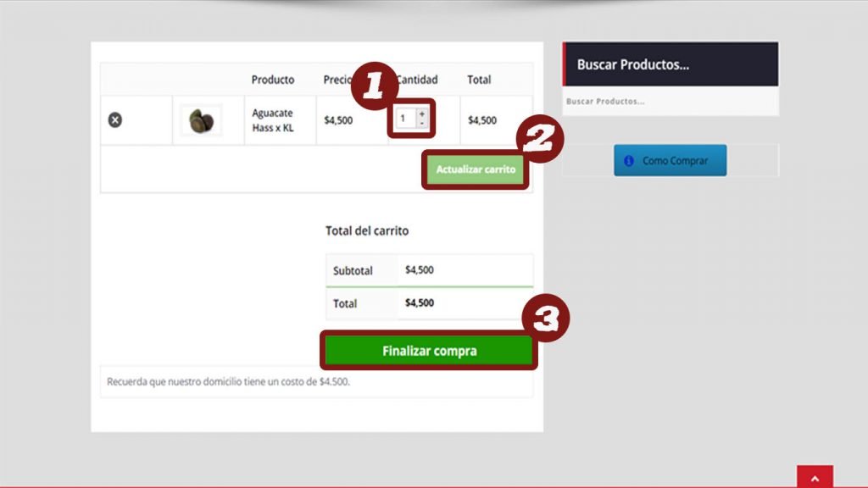
Task: Select the Subtotal label
Action: pyautogui.click(x=353, y=270)
